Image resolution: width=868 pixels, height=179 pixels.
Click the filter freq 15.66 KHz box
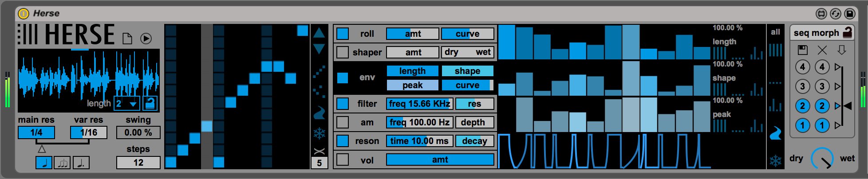[420, 104]
